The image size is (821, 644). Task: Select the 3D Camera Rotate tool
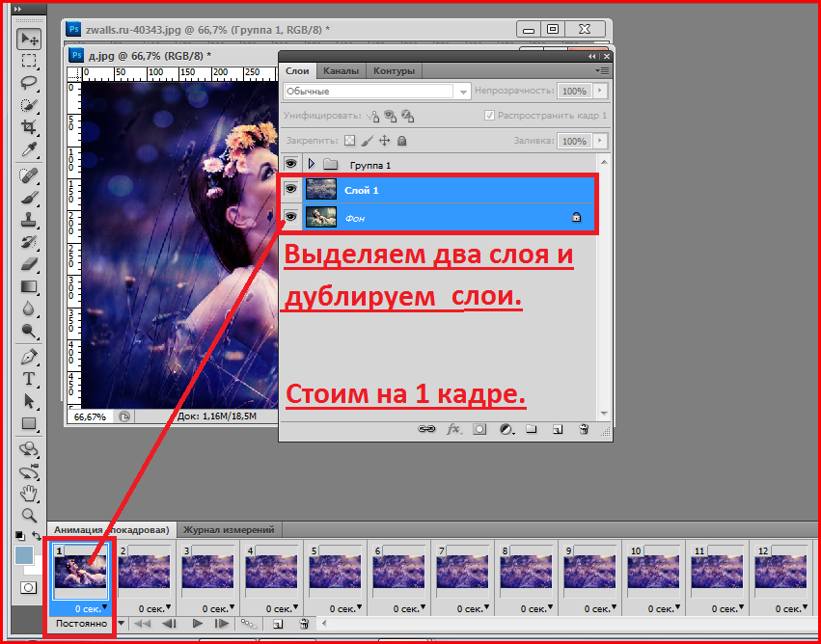click(29, 471)
